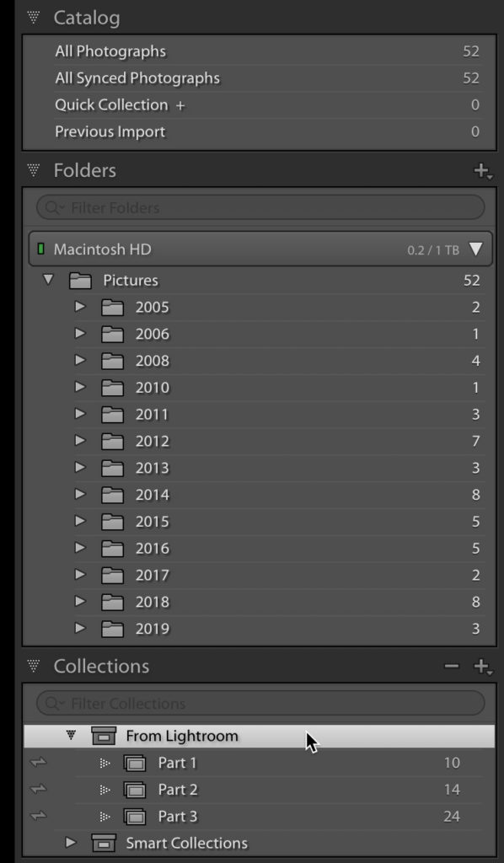Click the plus icon in Folders header
504x863 pixels.
click(483, 170)
